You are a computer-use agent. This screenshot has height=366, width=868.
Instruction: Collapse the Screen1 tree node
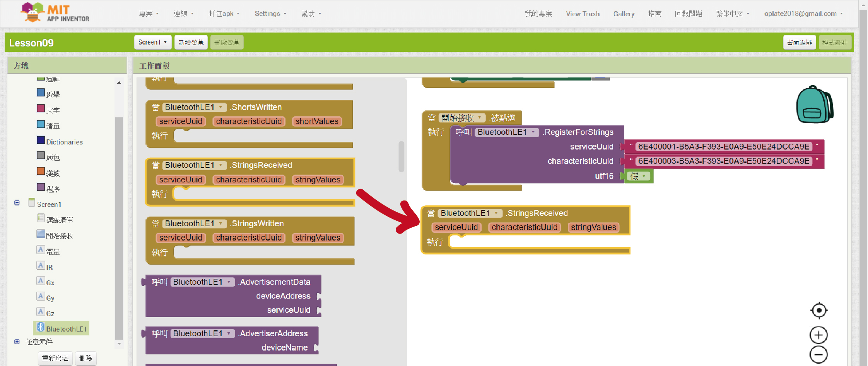[17, 203]
